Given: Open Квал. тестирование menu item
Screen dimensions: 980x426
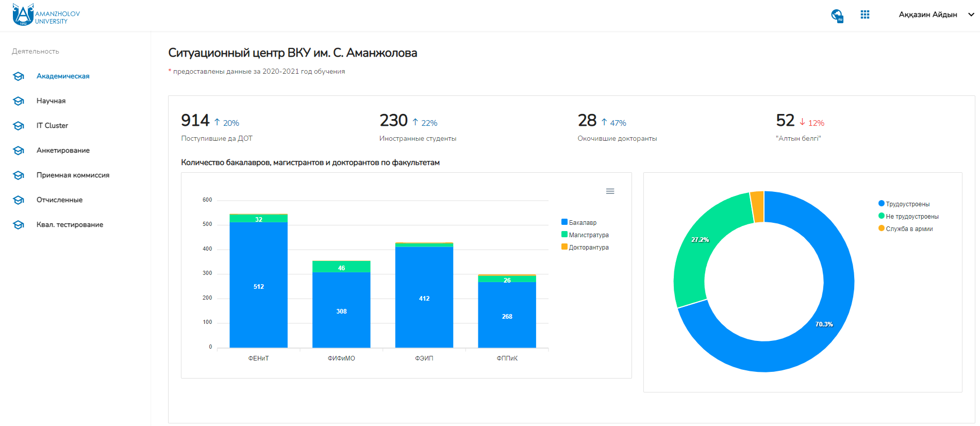Looking at the screenshot, I should [70, 225].
